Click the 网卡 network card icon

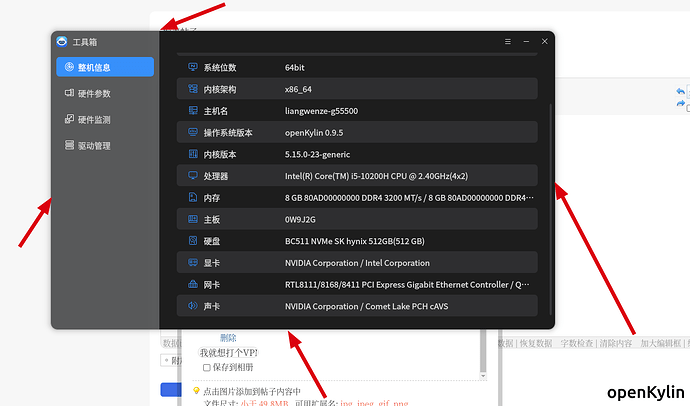[193, 284]
